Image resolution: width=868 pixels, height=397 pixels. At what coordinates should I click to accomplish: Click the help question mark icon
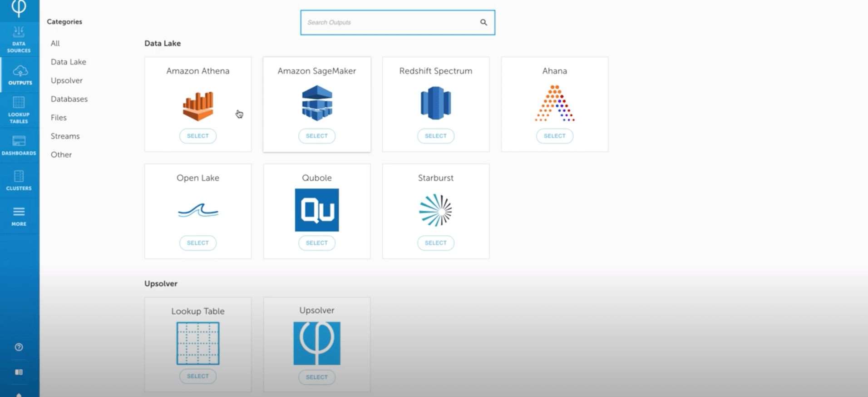pos(19,347)
